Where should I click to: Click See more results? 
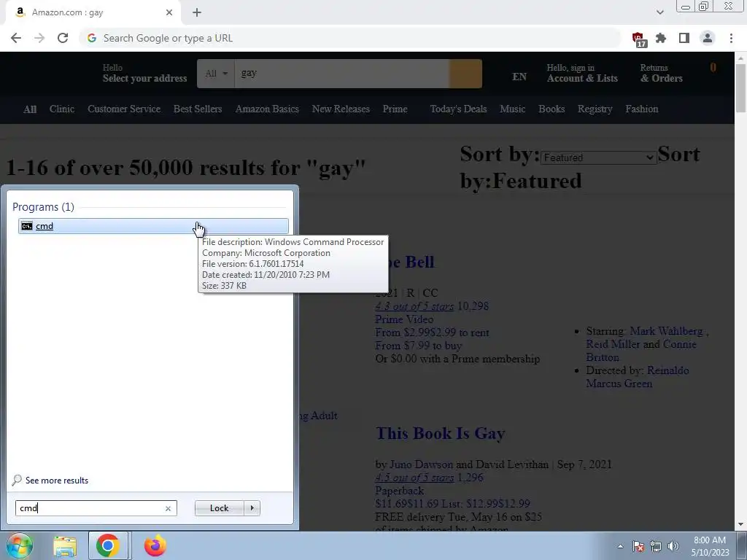click(x=57, y=480)
